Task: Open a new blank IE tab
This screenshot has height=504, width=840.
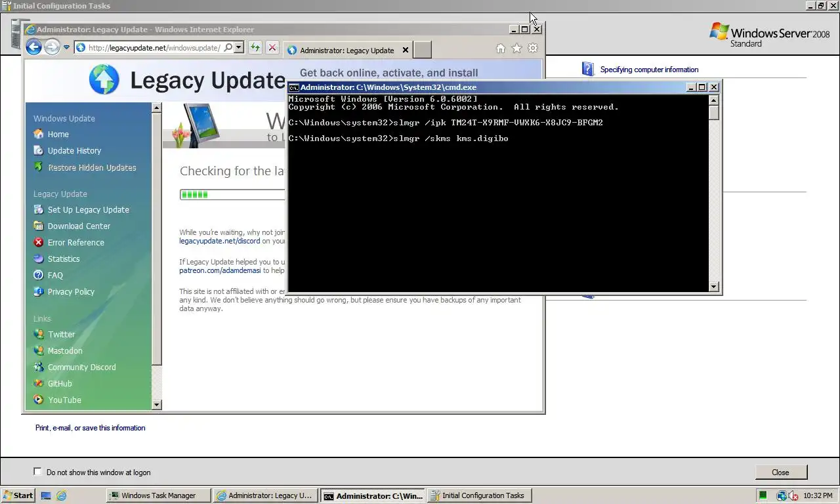Action: 423,50
